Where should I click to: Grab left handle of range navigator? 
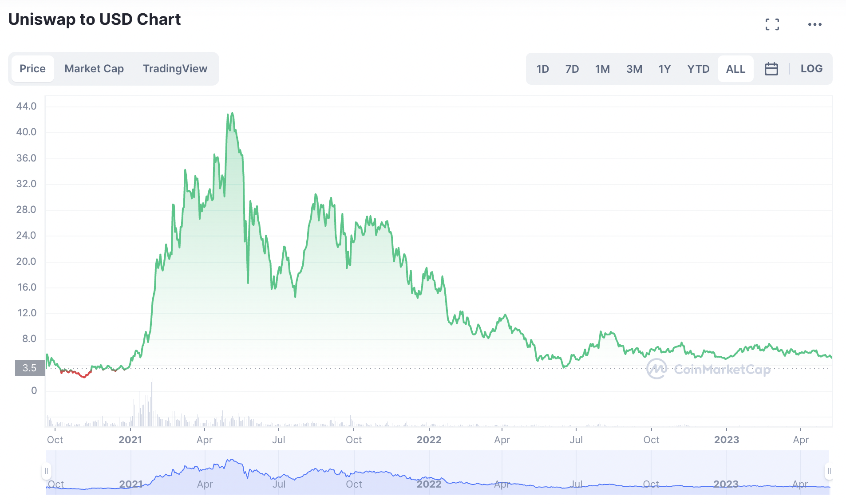[46, 471]
